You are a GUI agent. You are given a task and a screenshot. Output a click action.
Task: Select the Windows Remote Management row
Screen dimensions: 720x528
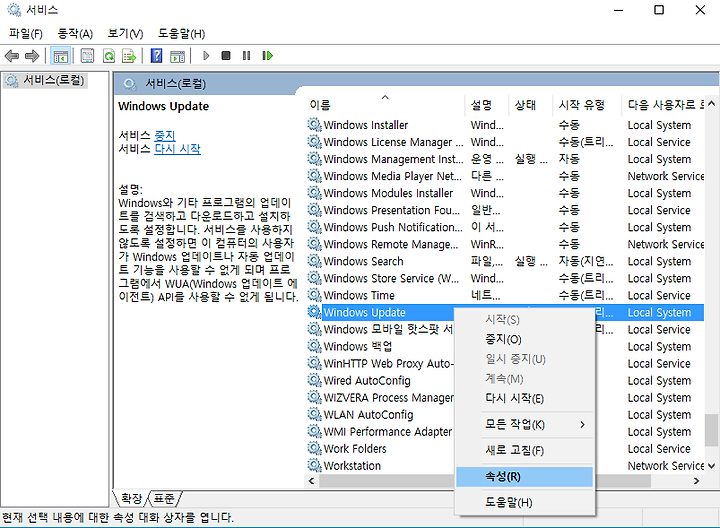point(504,244)
